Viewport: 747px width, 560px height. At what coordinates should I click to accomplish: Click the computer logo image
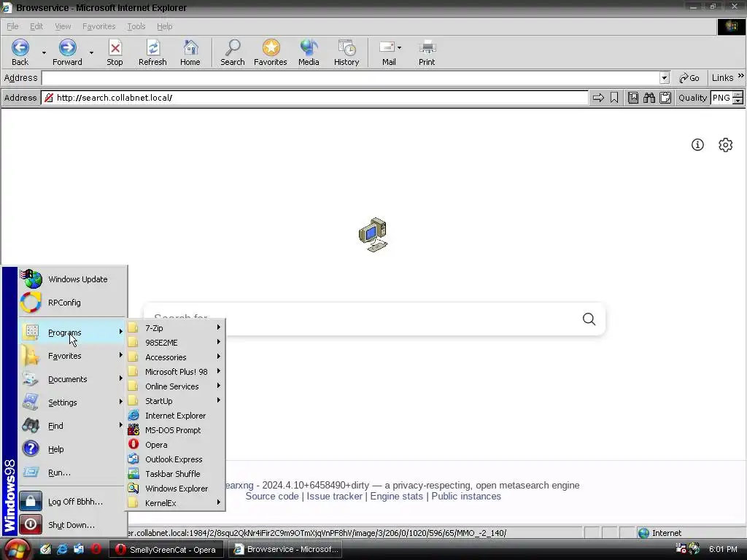[x=373, y=235]
